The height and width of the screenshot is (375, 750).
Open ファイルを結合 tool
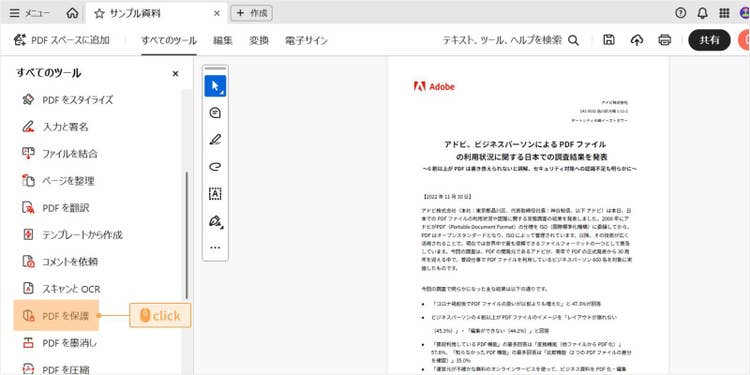(x=60, y=154)
